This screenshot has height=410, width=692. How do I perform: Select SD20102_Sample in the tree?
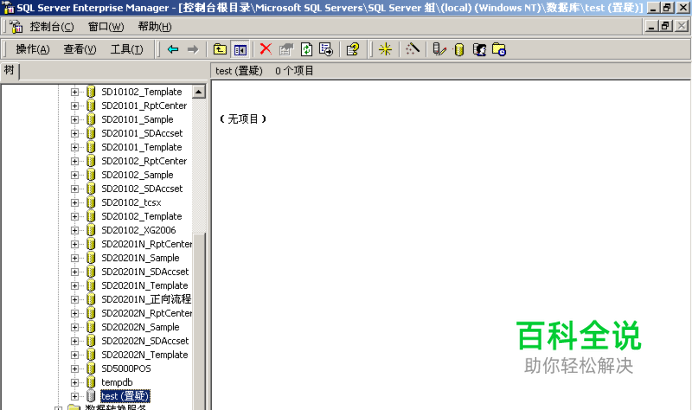coord(137,175)
